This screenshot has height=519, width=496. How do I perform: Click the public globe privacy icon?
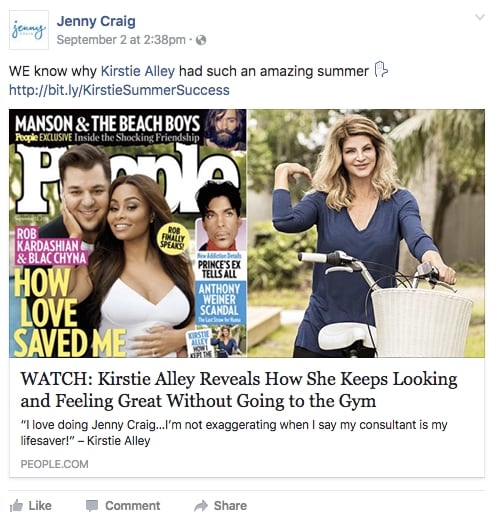(201, 40)
